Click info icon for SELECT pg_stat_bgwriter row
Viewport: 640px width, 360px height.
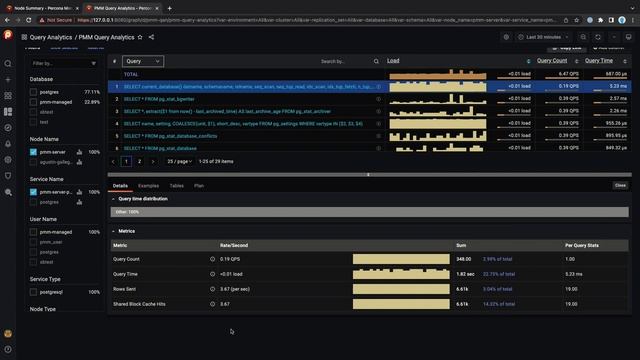pos(378,99)
